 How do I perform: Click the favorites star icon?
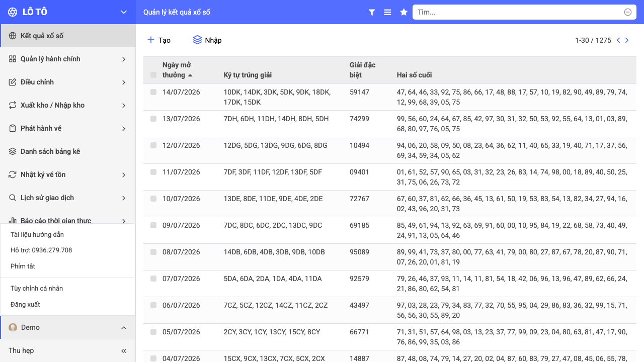[404, 12]
